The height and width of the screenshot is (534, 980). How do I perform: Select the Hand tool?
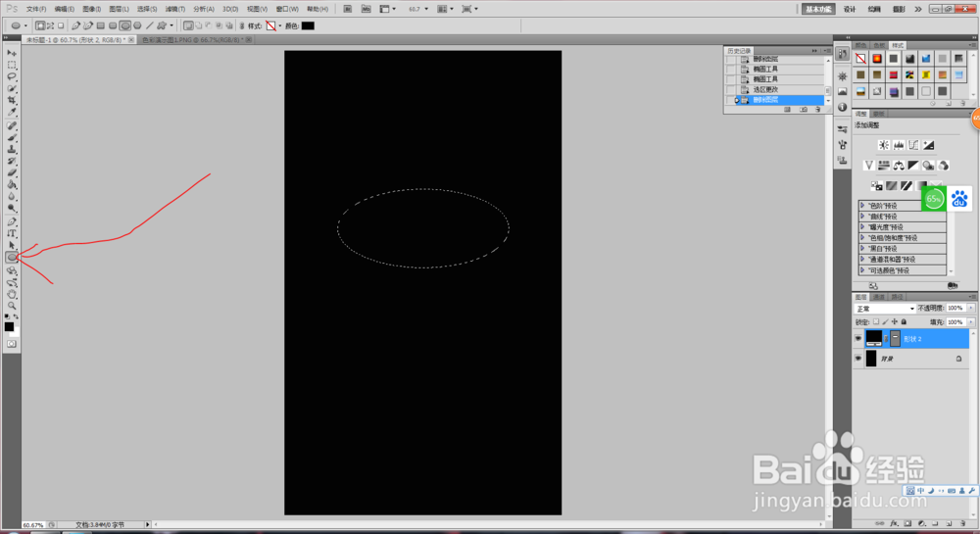tap(11, 294)
